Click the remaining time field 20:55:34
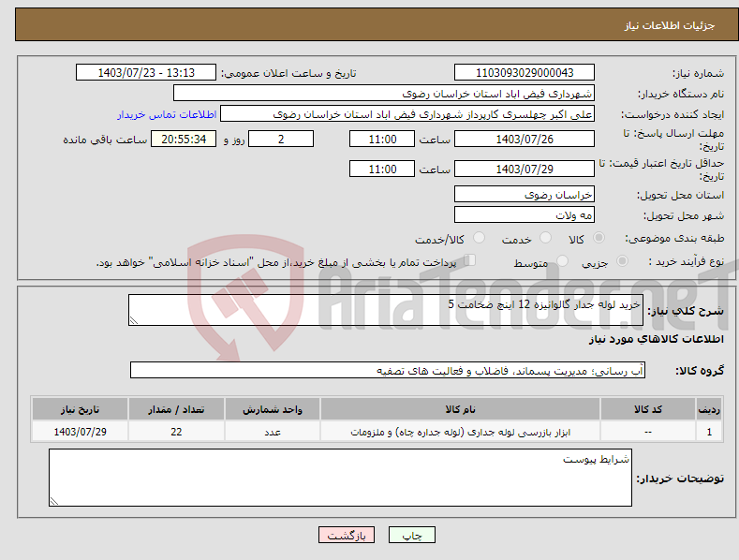The image size is (739, 560). 184,139
